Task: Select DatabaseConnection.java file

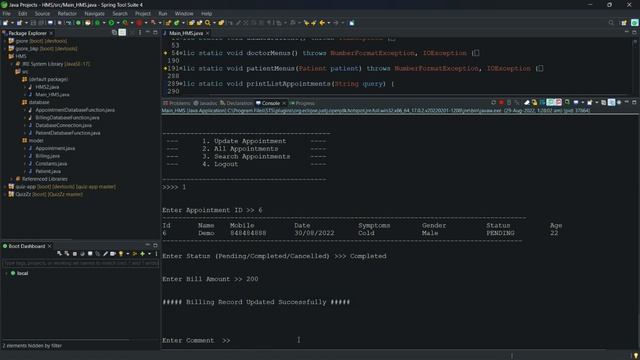Action: [x=63, y=125]
